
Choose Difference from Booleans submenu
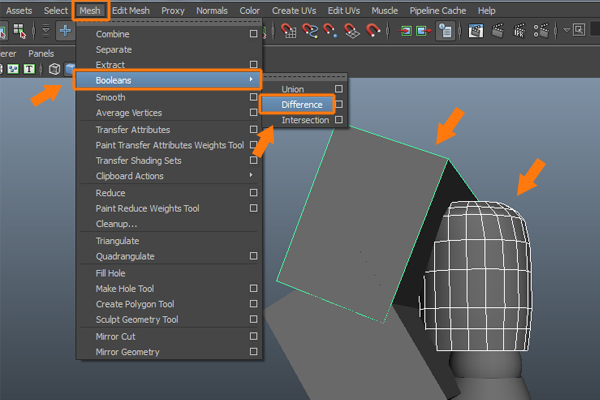click(302, 104)
